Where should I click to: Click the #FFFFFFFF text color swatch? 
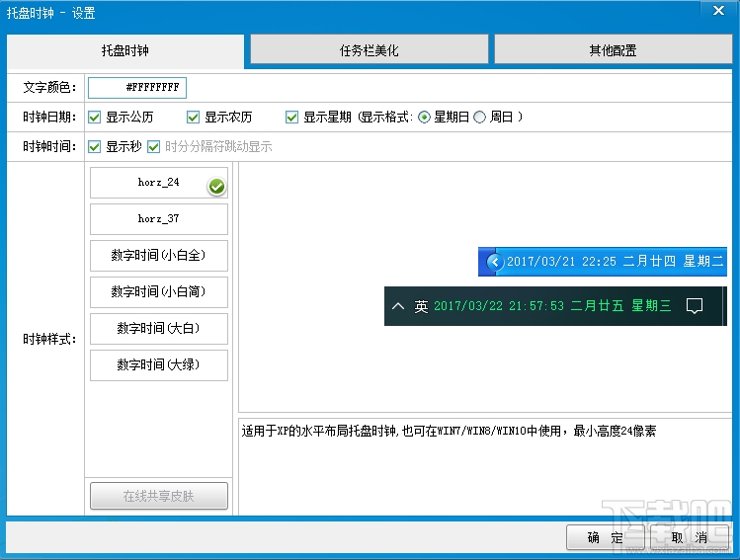click(137, 88)
